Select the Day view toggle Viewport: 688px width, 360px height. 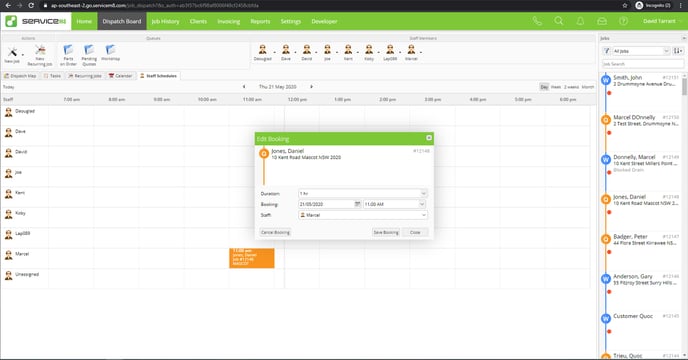click(544, 87)
